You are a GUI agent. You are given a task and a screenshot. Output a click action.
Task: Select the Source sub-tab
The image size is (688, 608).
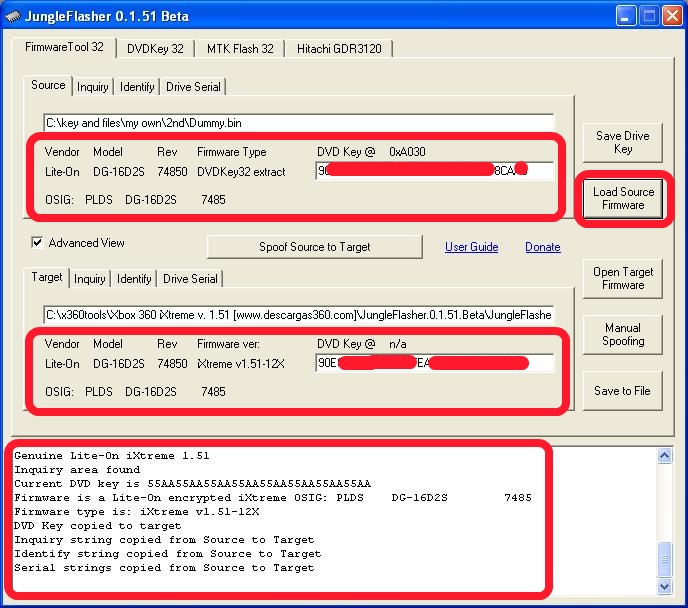tap(48, 85)
